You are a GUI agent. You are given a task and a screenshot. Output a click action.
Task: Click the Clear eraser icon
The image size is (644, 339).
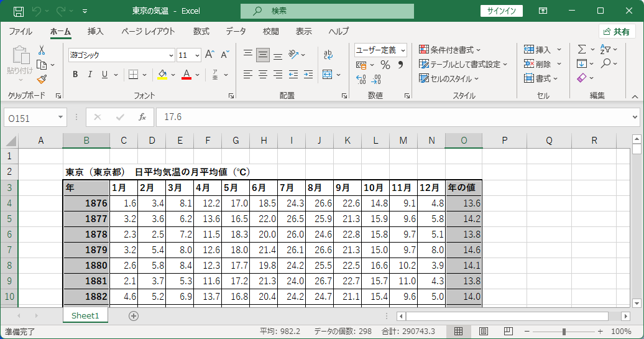tap(582, 78)
